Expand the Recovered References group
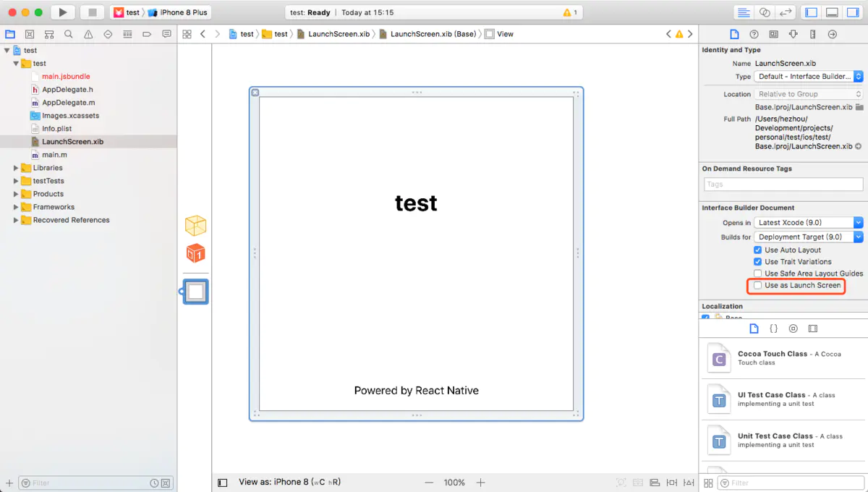Viewport: 868px width, 492px height. tap(16, 220)
